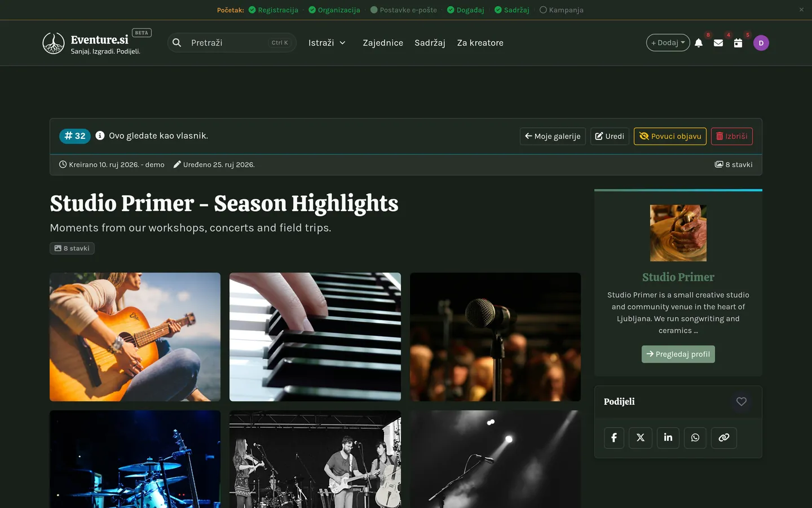Go to Zajednice in navigation
Screen dimensions: 812x508
[x=383, y=43]
